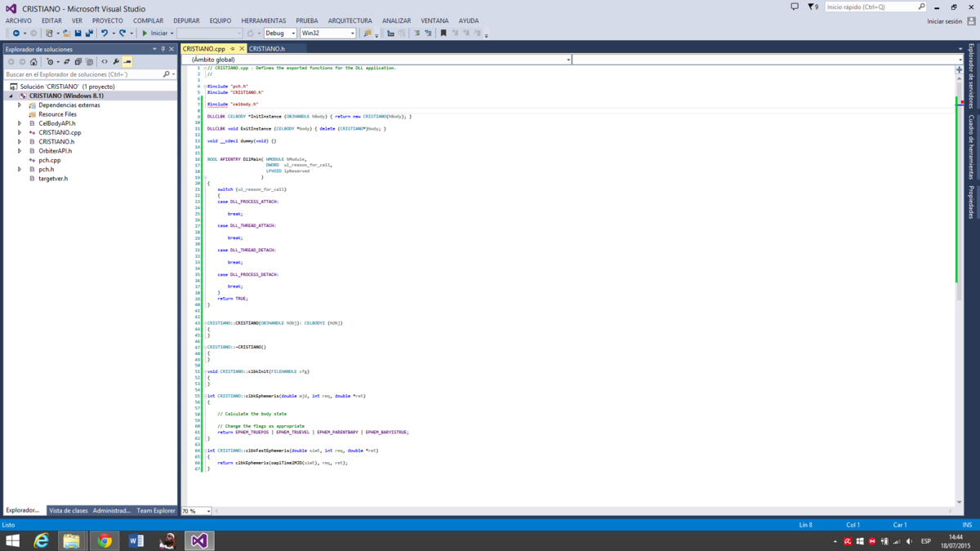980x551 pixels.
Task: Open the COMPILAR menu
Action: [x=149, y=20]
